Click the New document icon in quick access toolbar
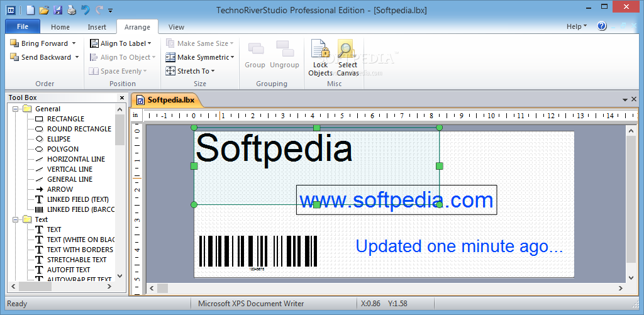This screenshot has height=315, width=644. [30, 10]
